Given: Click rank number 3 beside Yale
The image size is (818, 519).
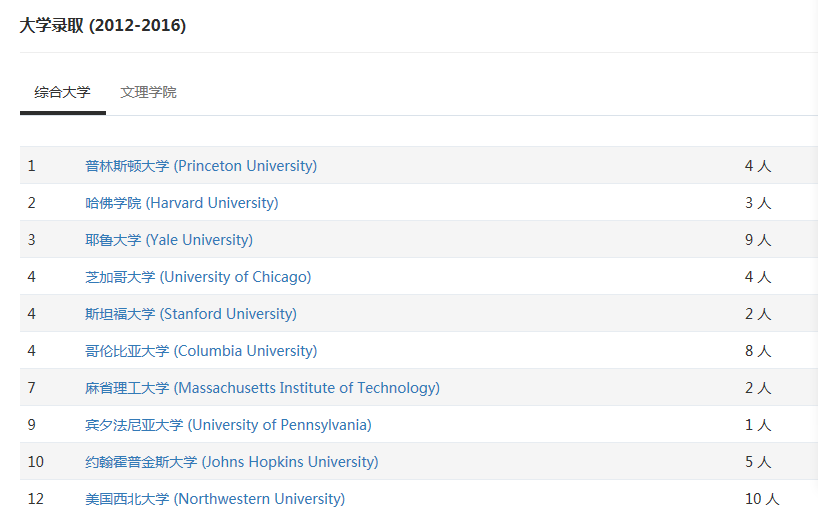Looking at the screenshot, I should coord(32,240).
